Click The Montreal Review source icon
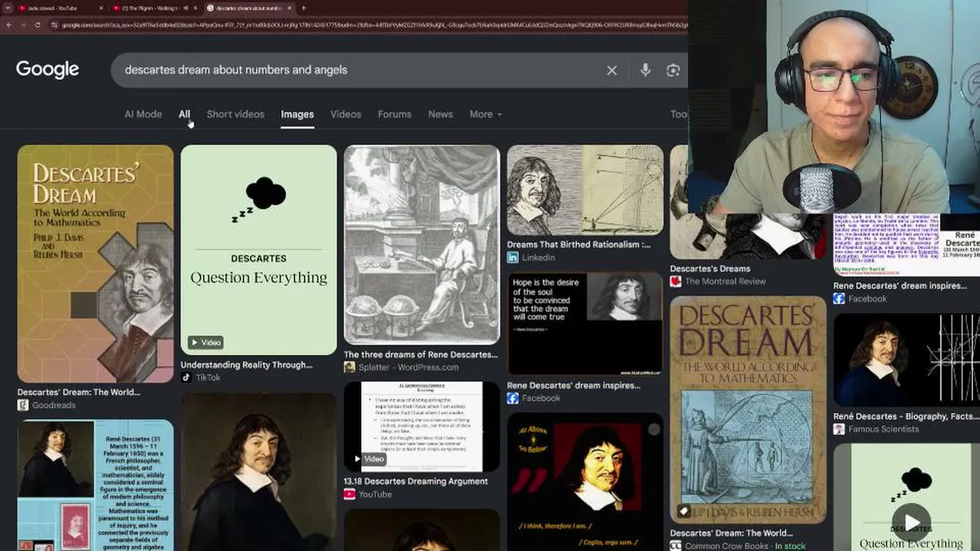980x551 pixels. coord(675,281)
